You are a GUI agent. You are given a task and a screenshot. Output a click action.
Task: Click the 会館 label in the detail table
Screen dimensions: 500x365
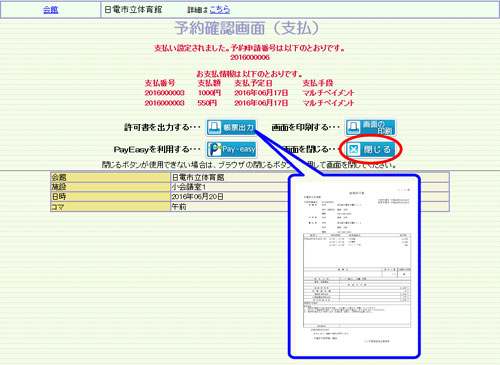click(x=110, y=177)
